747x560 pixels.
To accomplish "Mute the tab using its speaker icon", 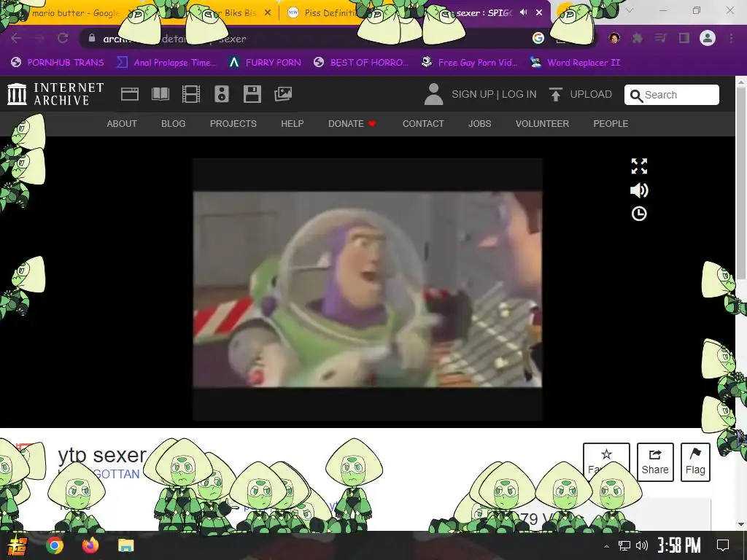I will click(524, 12).
